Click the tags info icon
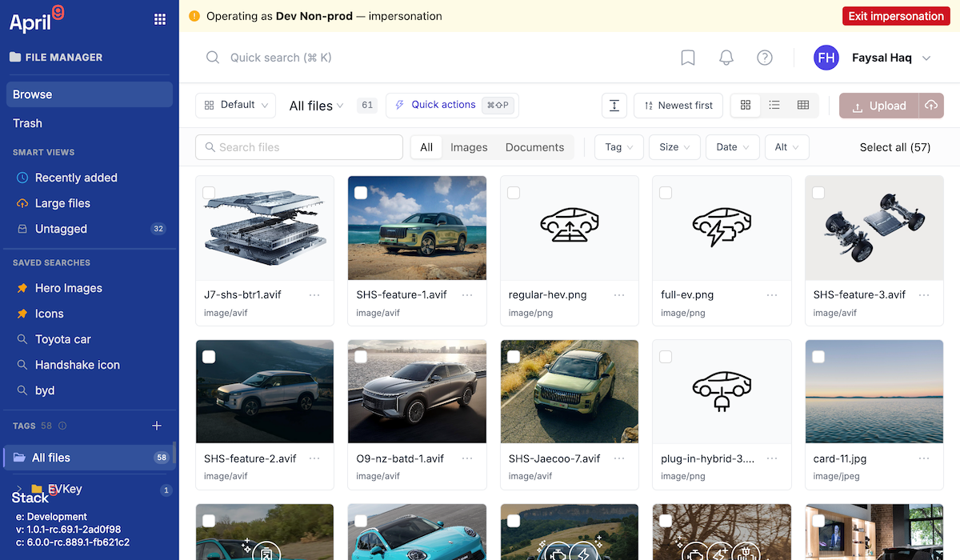The width and height of the screenshot is (960, 560). [62, 426]
